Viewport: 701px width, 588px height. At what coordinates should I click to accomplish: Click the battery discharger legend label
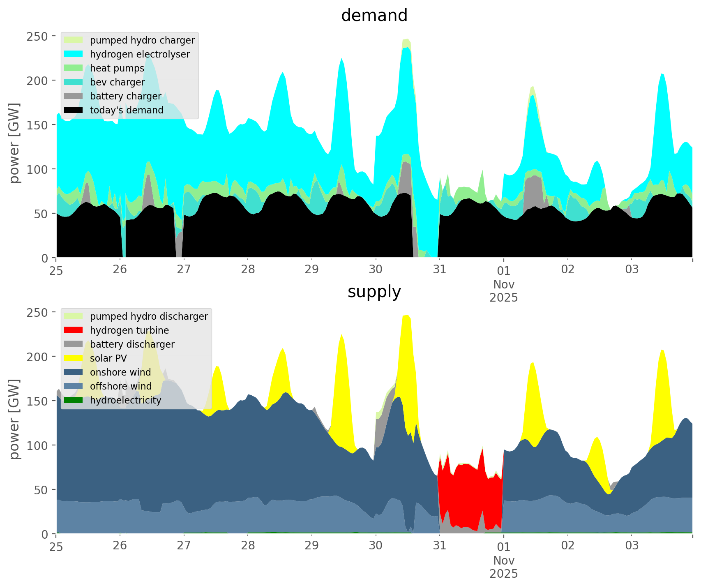132,344
